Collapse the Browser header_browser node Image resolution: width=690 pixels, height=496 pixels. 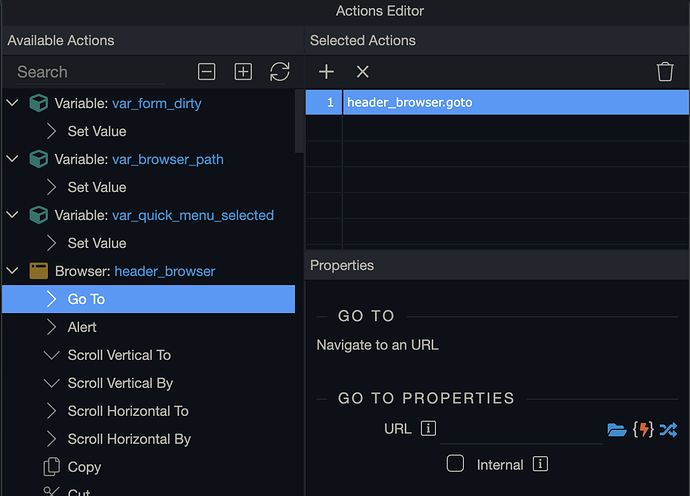13,271
